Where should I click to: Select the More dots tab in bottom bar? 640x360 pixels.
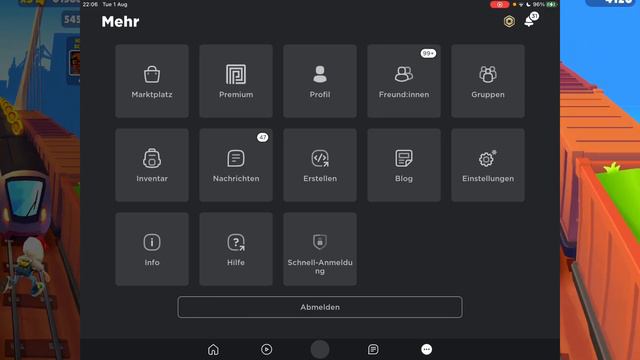tap(427, 349)
